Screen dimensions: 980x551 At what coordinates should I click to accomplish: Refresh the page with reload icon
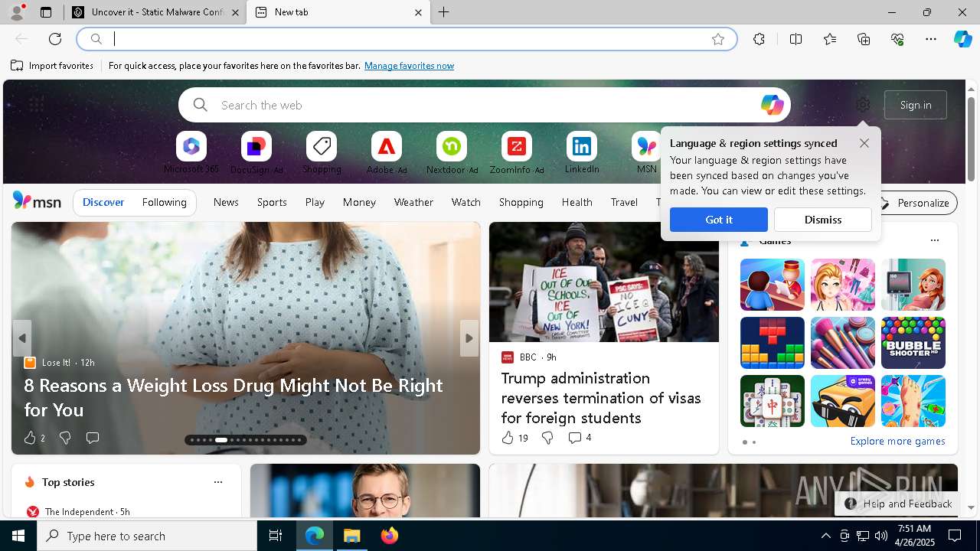[55, 39]
